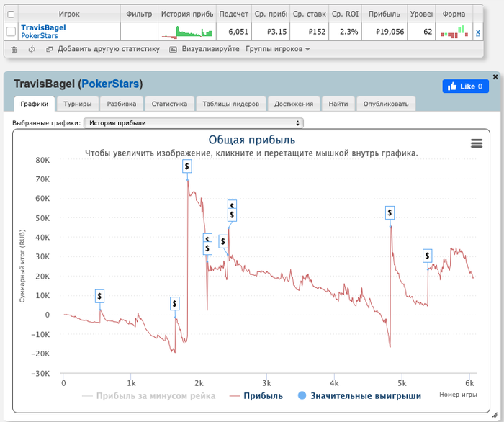Toggle the select-all header checkbox
The width and height of the screenshot is (504, 422).
(x=11, y=14)
